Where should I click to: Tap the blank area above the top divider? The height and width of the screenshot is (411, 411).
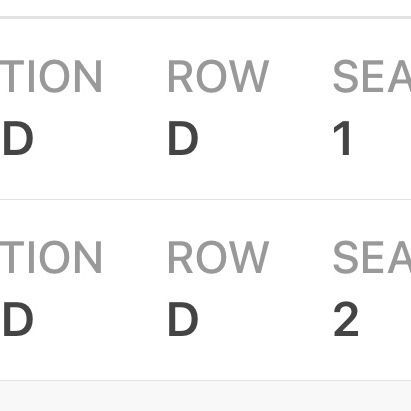205,8
